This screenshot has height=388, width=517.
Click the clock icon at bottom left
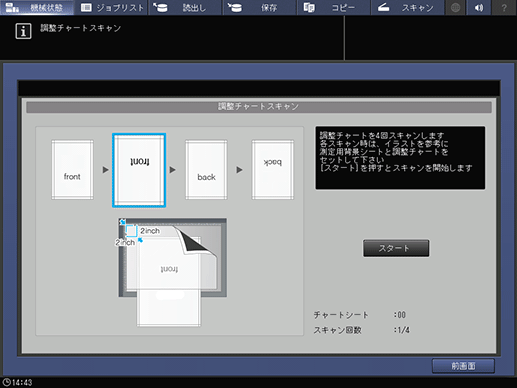[6, 382]
